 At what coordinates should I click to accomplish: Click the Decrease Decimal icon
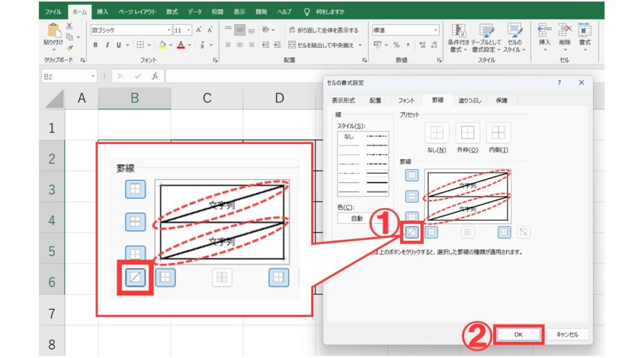coord(435,45)
